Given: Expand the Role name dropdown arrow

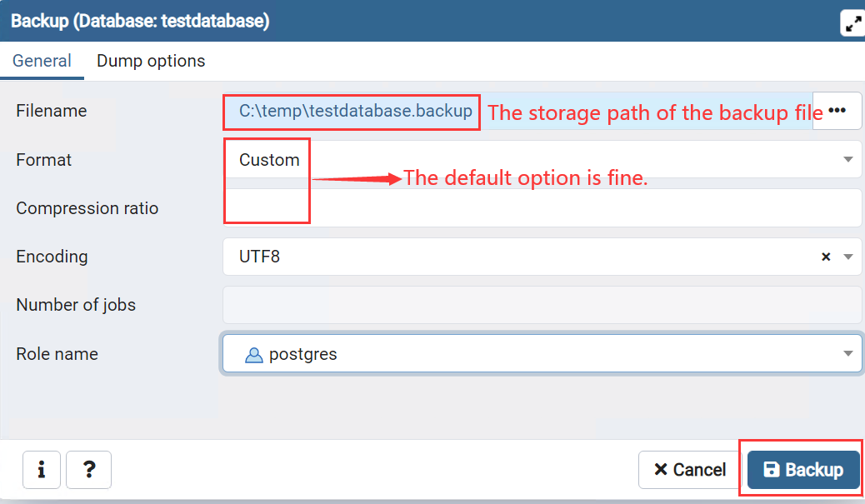Looking at the screenshot, I should point(848,355).
